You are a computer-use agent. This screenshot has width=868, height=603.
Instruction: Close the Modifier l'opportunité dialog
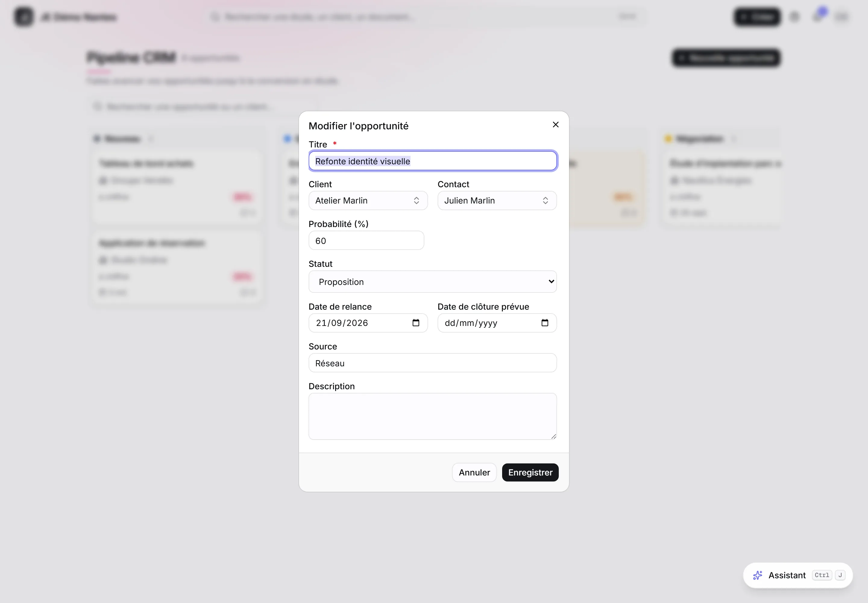point(555,125)
